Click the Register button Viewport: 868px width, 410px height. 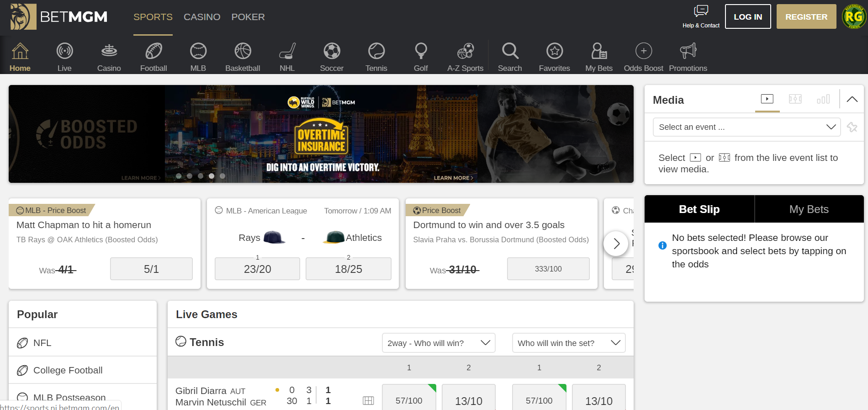coord(806,17)
